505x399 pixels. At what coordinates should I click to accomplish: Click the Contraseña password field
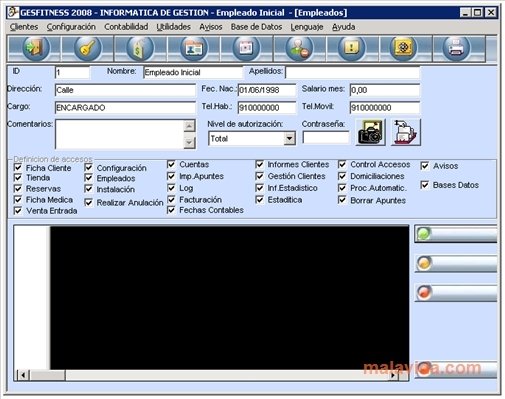click(x=326, y=137)
